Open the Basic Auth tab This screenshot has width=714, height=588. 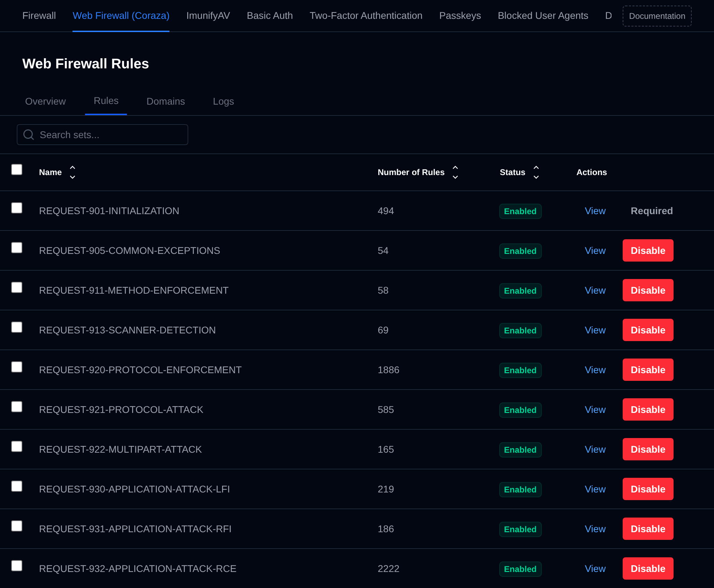click(x=270, y=16)
